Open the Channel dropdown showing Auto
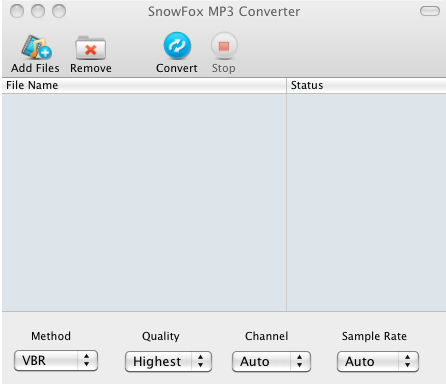Screen dimensions: 446x384 [x=271, y=361]
